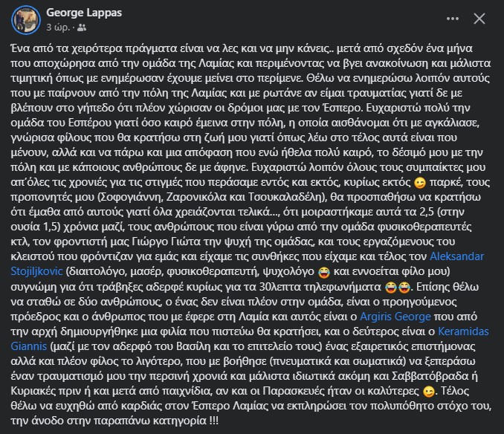
Task: Click first laughing emoji after 'τηλεφωνήματα'
Action: (x=391, y=287)
